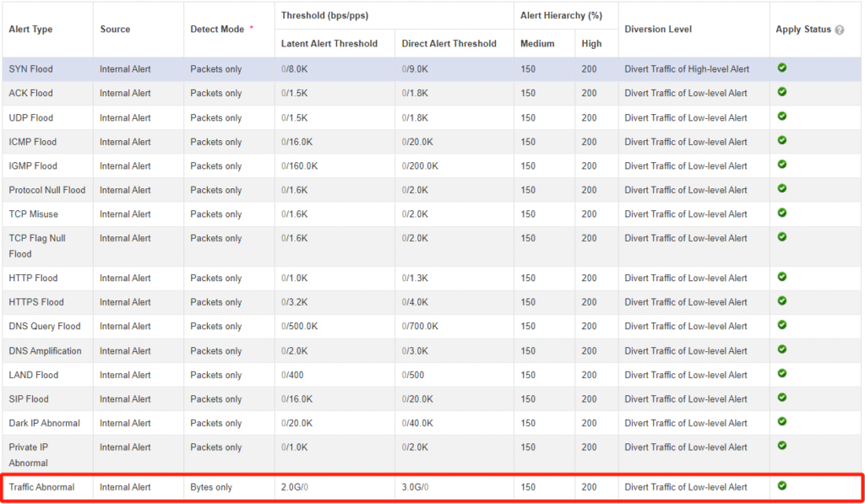Click the apply status icon for HTTP Flood

coord(781,278)
